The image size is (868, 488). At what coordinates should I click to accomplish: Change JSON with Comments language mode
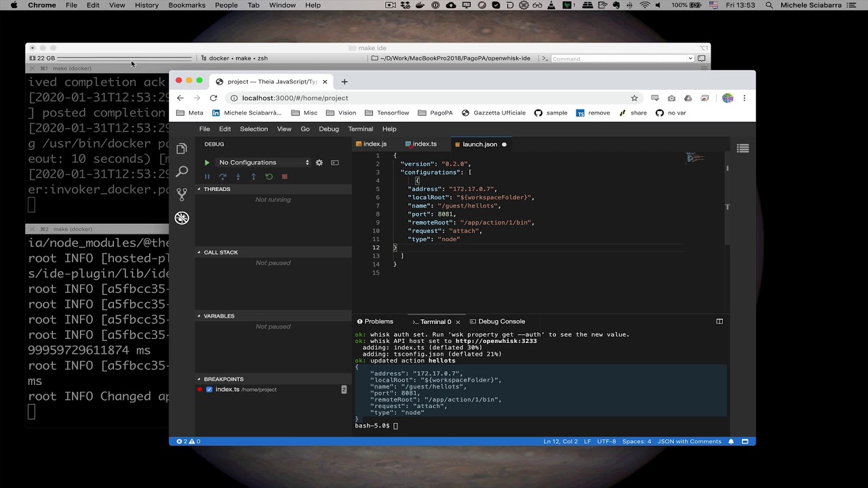689,442
